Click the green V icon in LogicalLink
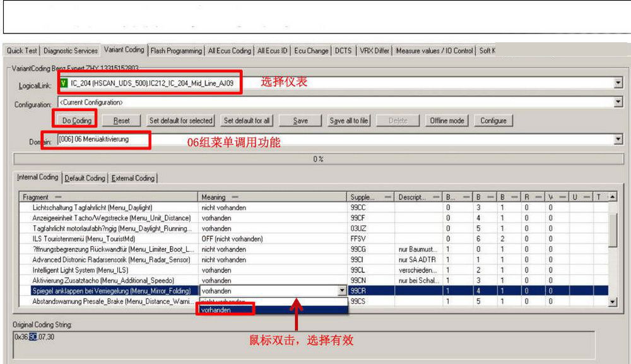 click(x=64, y=83)
